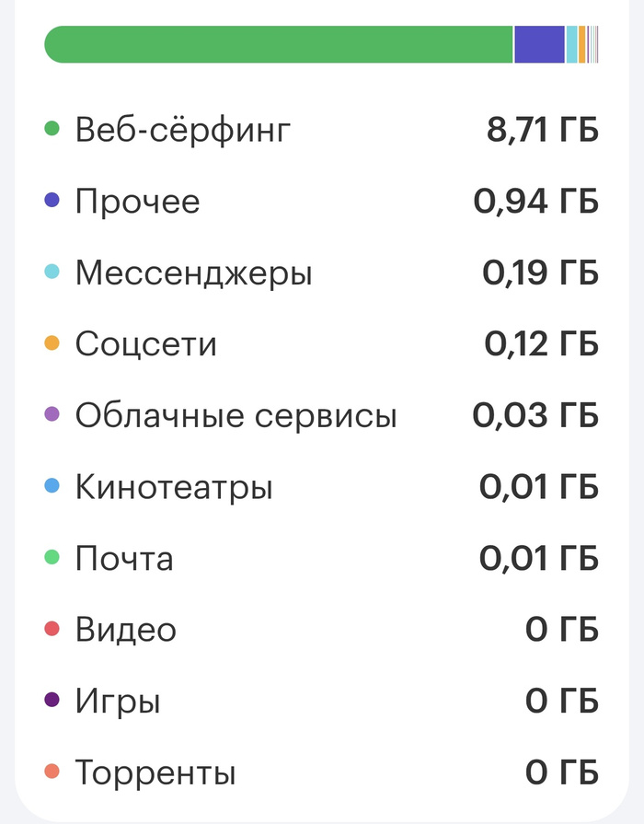Open the Мессенджеры category label
Image resolution: width=644 pixels, height=824 pixels.
pos(194,273)
